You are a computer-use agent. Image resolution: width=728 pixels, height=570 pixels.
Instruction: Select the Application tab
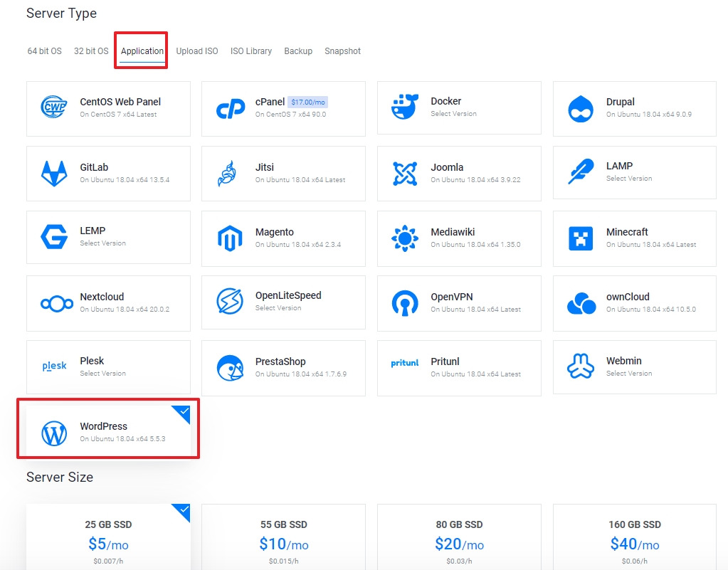click(x=142, y=51)
